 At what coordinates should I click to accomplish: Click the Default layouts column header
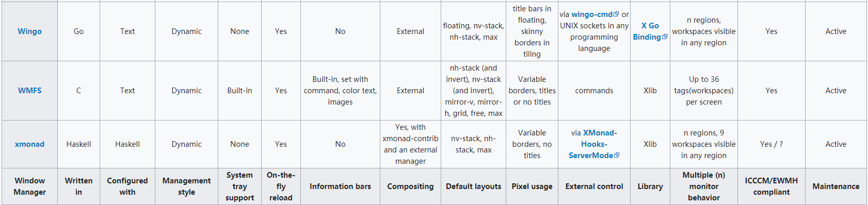tap(473, 186)
